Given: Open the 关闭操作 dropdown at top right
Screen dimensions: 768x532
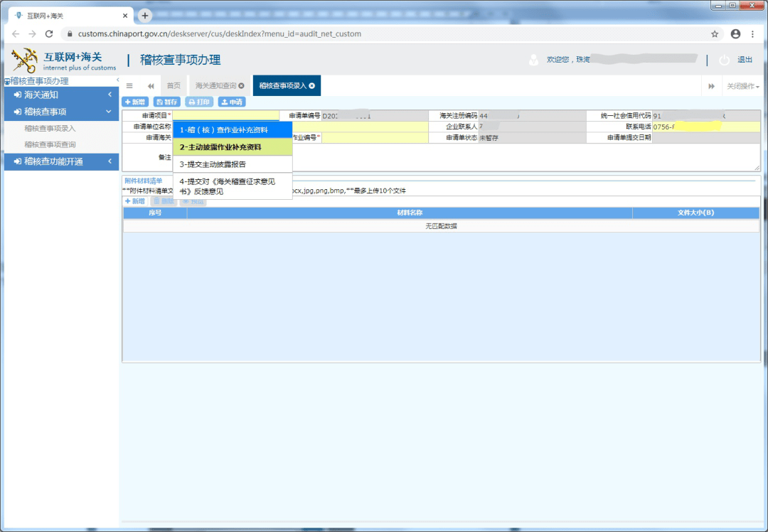Looking at the screenshot, I should [742, 85].
